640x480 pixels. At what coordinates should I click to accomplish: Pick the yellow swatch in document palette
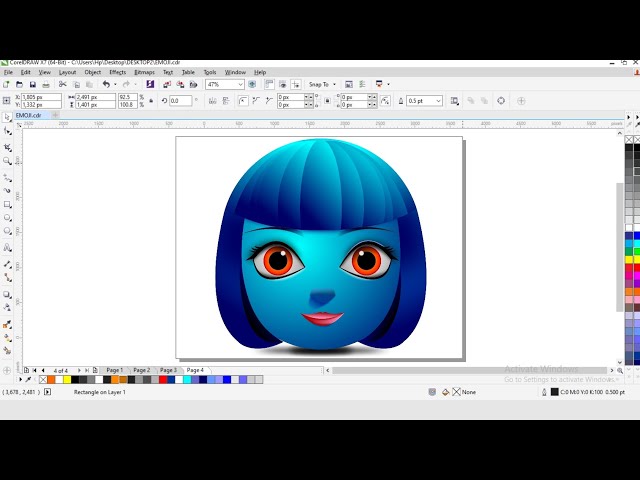[67, 380]
